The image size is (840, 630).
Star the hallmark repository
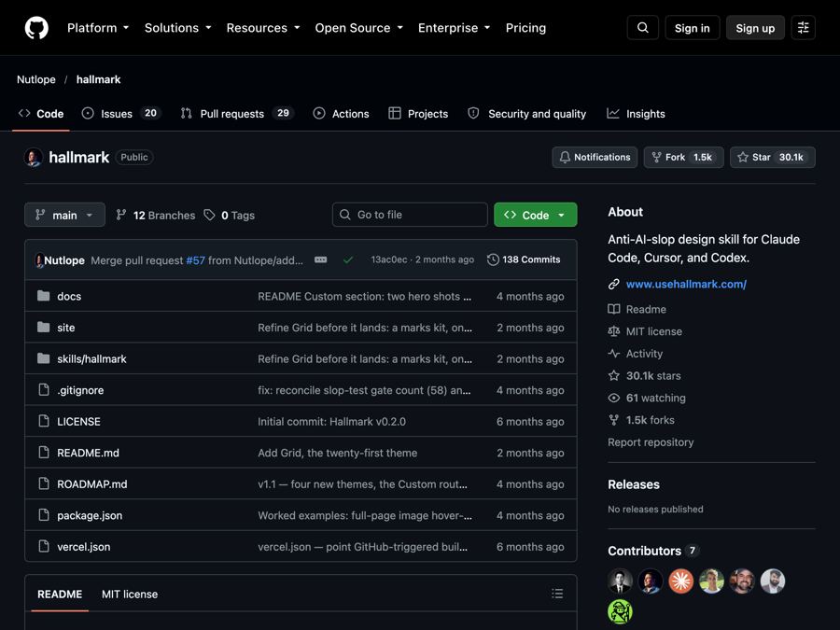773,158
